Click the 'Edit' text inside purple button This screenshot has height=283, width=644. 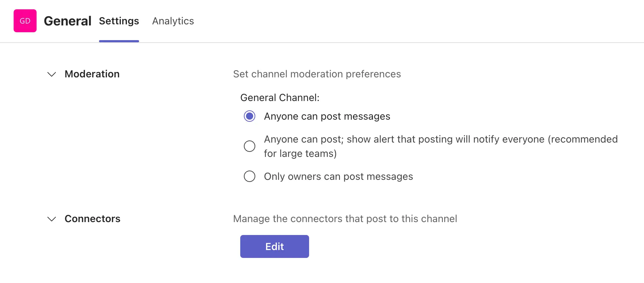click(274, 246)
